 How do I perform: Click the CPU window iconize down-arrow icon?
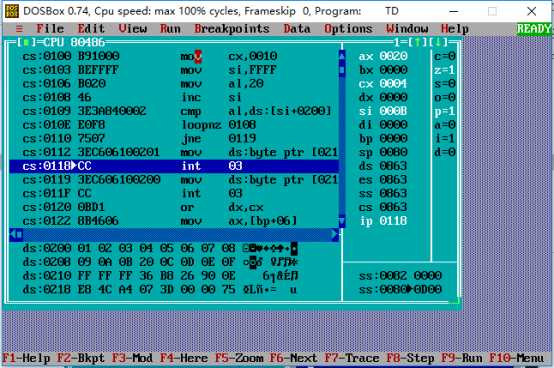438,42
